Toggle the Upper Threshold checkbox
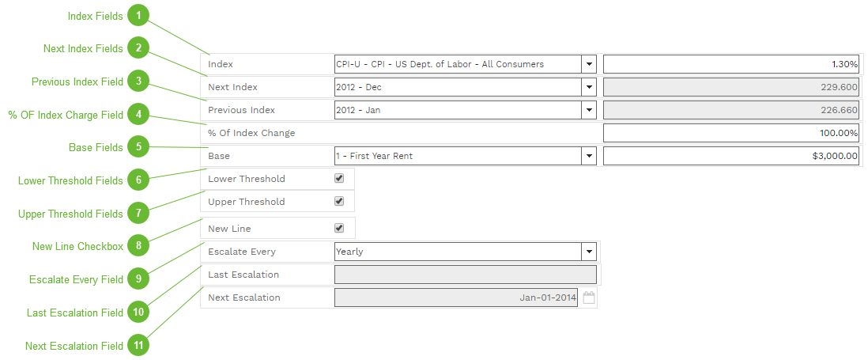This screenshot has height=360, width=868. pos(339,202)
